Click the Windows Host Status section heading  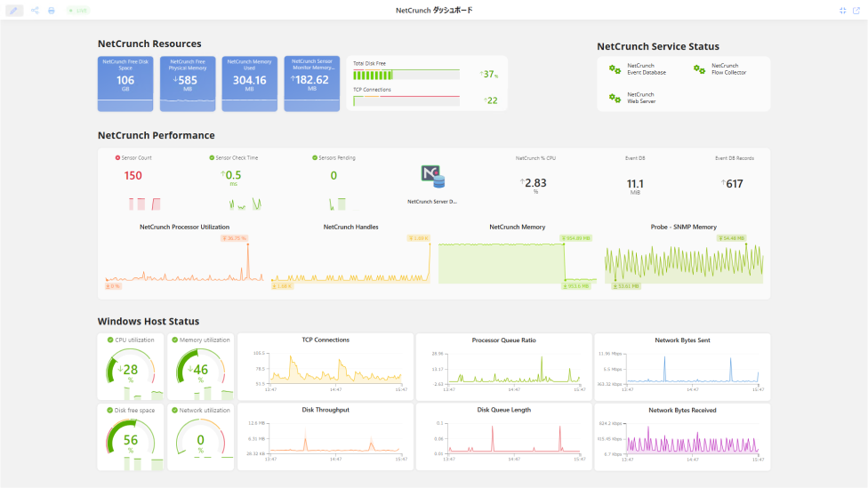click(x=149, y=322)
